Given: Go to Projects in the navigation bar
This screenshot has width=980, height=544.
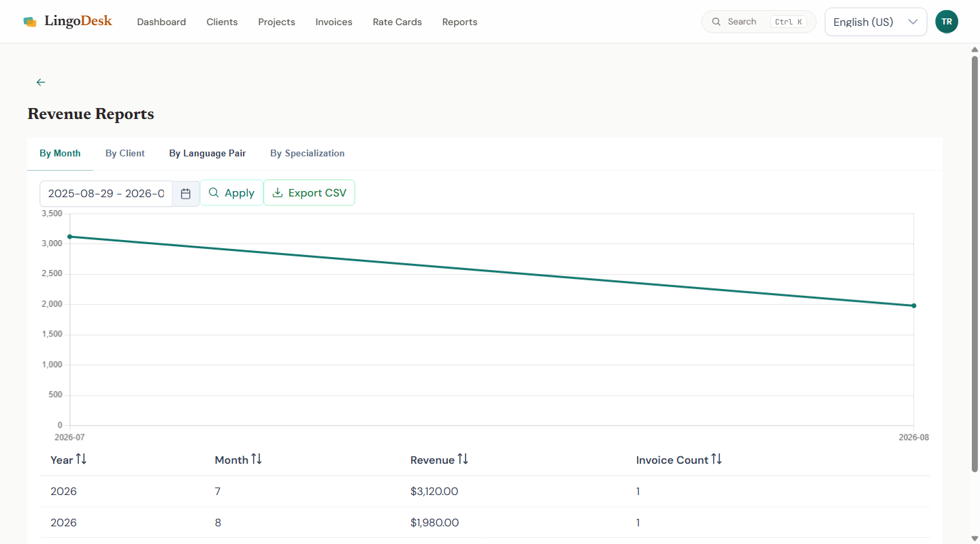Looking at the screenshot, I should point(276,22).
